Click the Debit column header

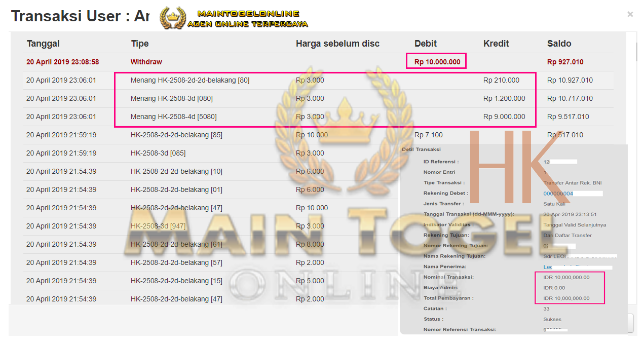point(425,44)
